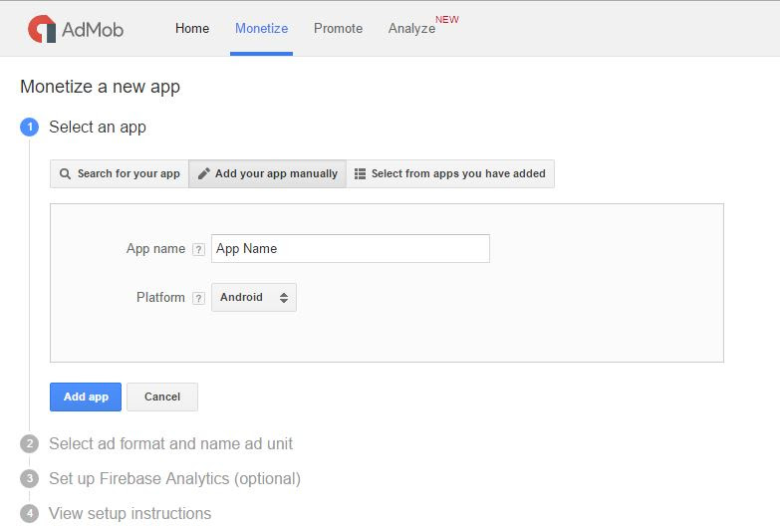Select the Search for your app tab

[120, 173]
